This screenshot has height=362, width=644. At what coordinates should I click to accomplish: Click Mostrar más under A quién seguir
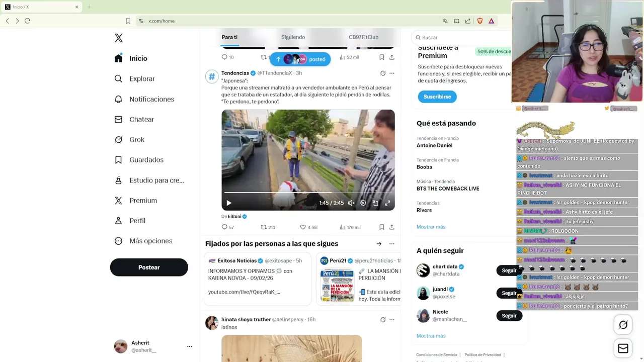431,336
